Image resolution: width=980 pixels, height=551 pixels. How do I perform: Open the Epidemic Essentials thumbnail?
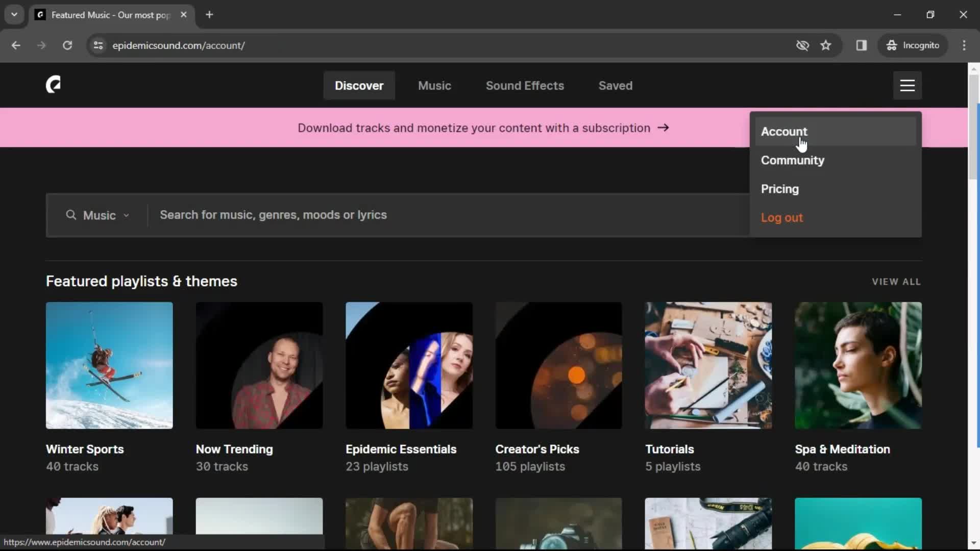409,365
